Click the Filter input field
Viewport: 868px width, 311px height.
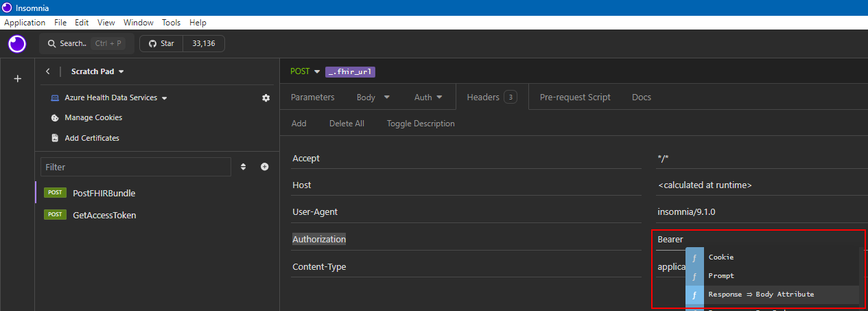click(x=136, y=167)
